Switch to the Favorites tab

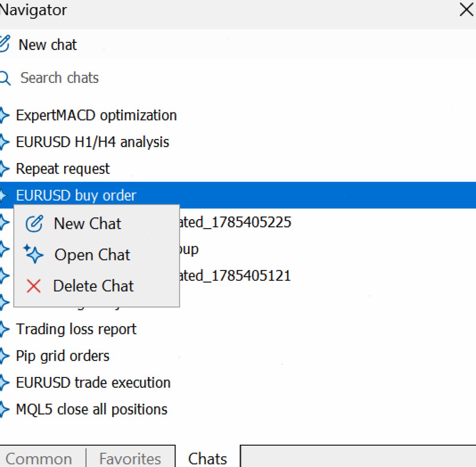tap(131, 459)
